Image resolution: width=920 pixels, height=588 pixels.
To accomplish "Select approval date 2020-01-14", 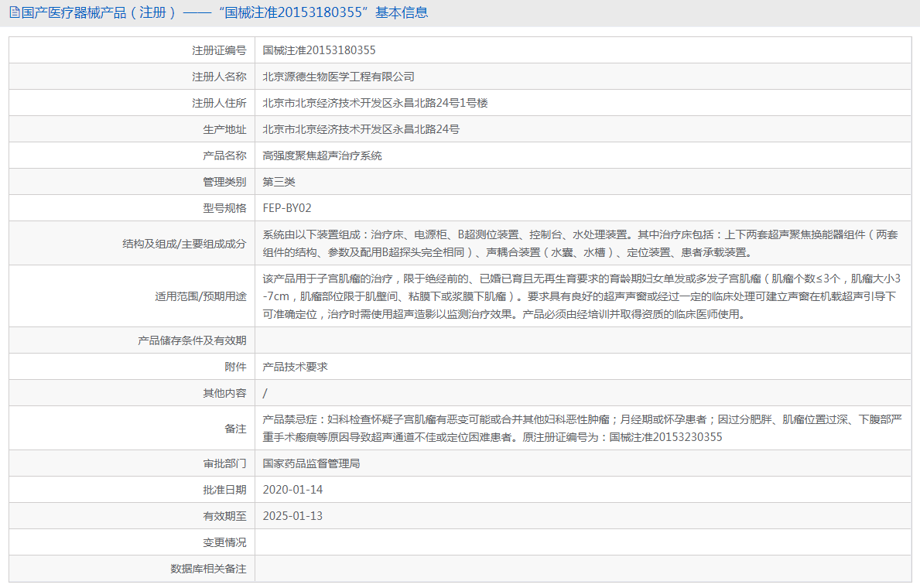I will coord(292,490).
